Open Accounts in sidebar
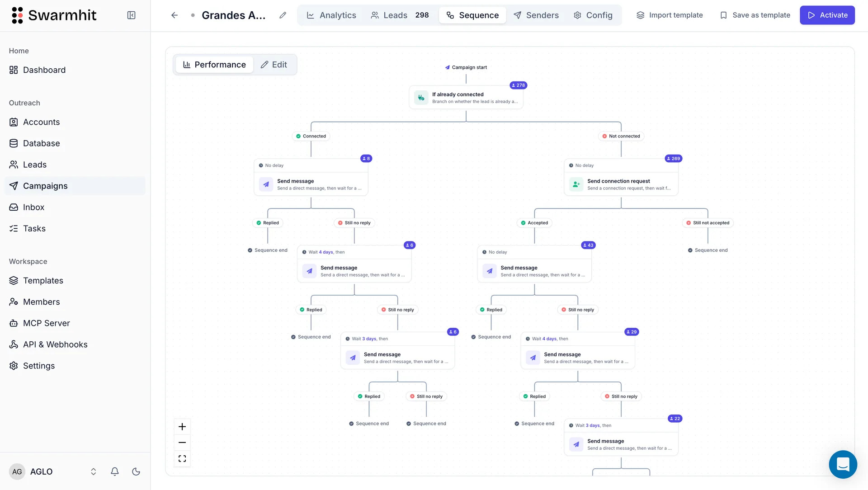This screenshot has width=868, height=490. pyautogui.click(x=75, y=122)
